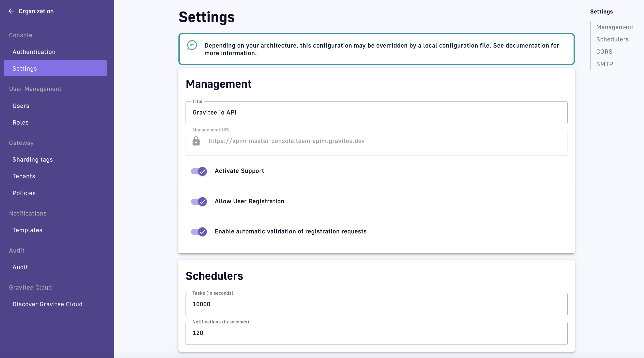Open the Roles sidebar item
The height and width of the screenshot is (358, 644).
21,122
